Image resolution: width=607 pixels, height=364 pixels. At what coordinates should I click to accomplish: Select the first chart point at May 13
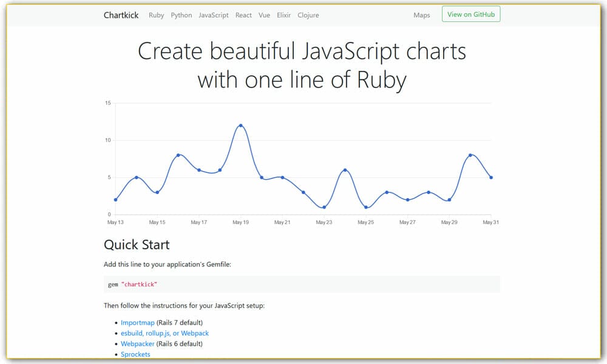tap(115, 200)
